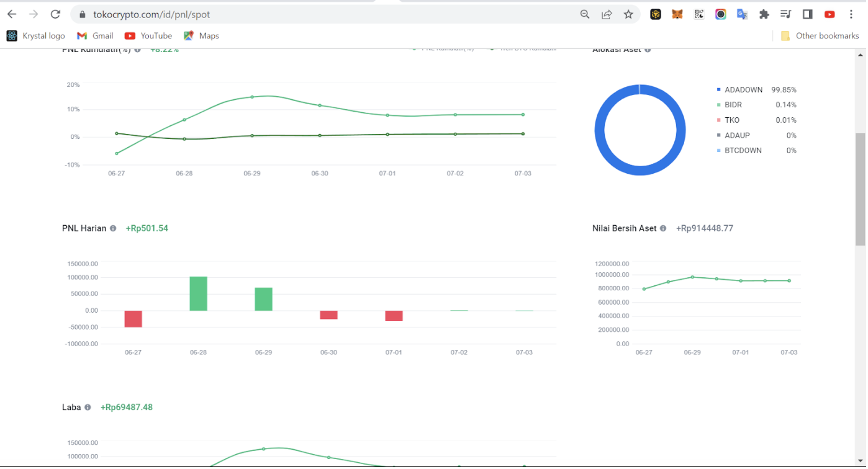Click the red 06-30 PNL Harian bar
Image resolution: width=868 pixels, height=469 pixels.
point(328,315)
